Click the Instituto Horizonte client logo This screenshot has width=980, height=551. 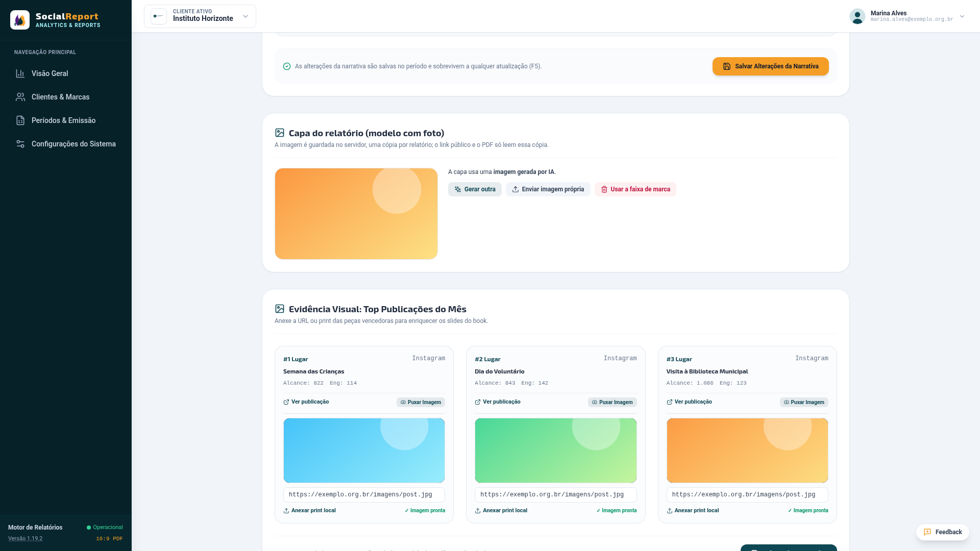159,16
